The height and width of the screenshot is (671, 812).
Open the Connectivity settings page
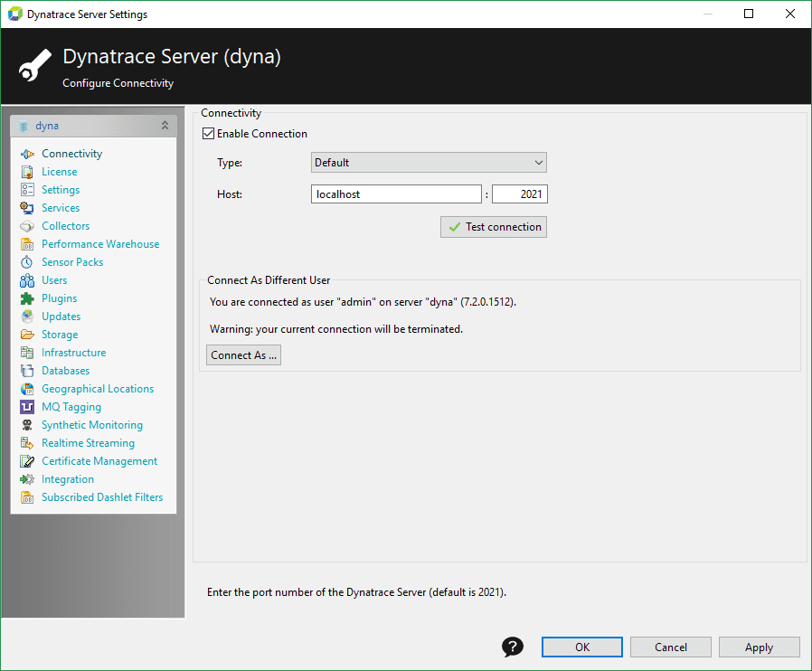pyautogui.click(x=72, y=154)
